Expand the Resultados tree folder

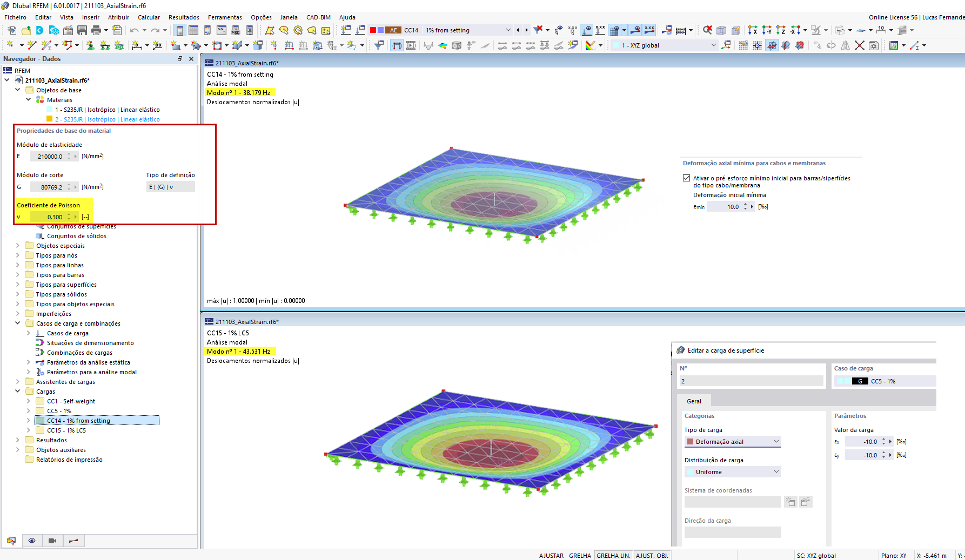18,440
